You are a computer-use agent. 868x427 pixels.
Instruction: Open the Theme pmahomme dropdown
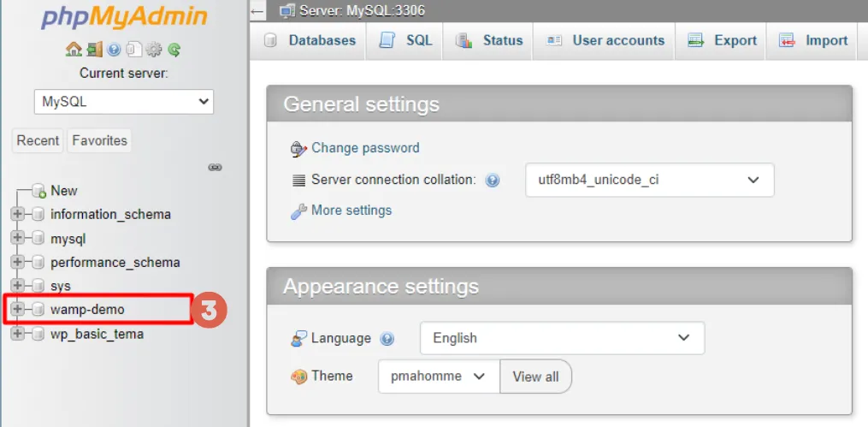click(x=439, y=377)
